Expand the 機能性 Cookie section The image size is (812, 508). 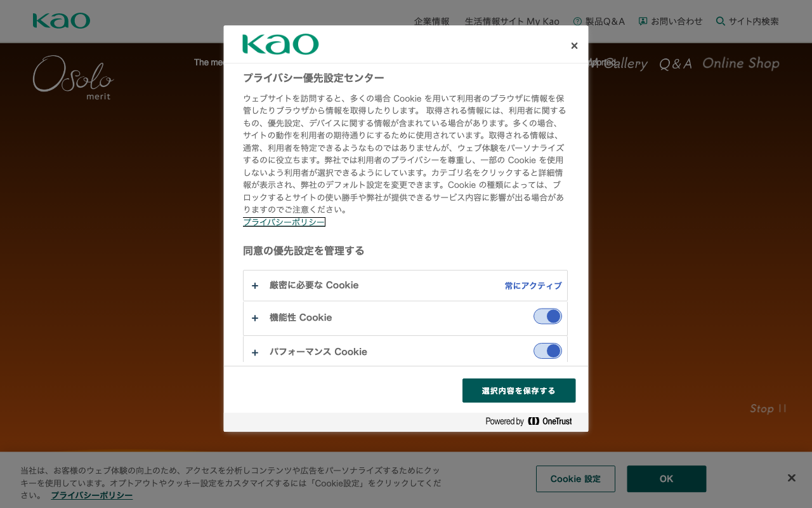point(255,318)
